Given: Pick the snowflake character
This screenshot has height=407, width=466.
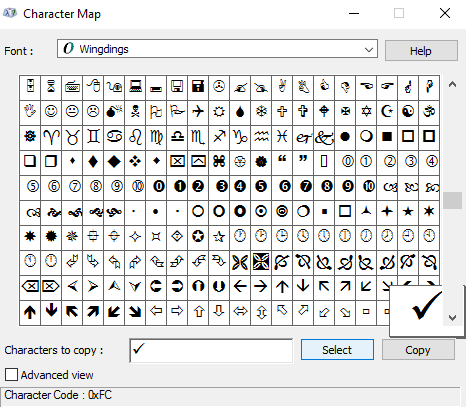Looking at the screenshot, I should [261, 111].
